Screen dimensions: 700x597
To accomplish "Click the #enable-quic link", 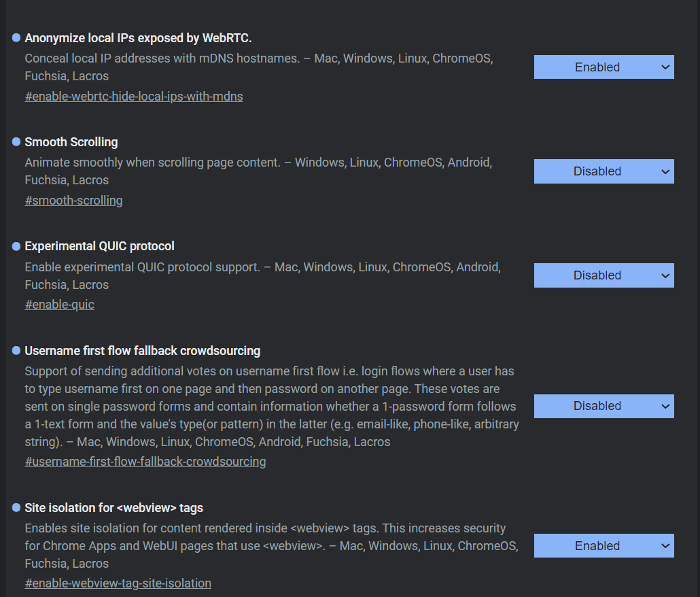I will (59, 305).
